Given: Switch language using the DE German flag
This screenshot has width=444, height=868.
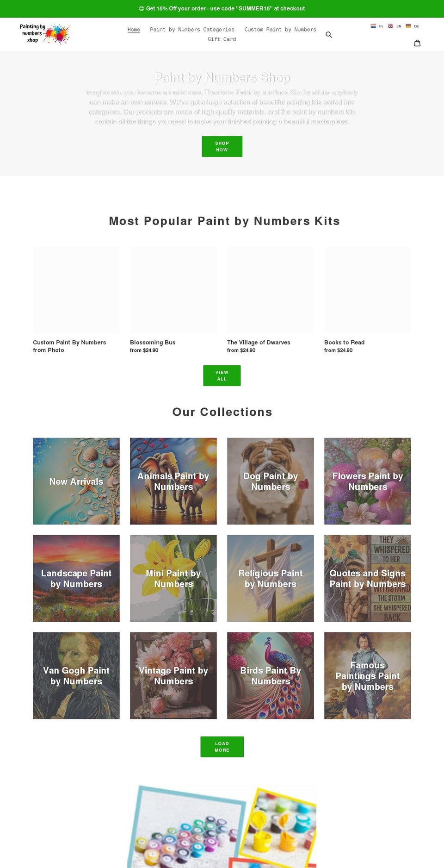Looking at the screenshot, I should coord(408,26).
